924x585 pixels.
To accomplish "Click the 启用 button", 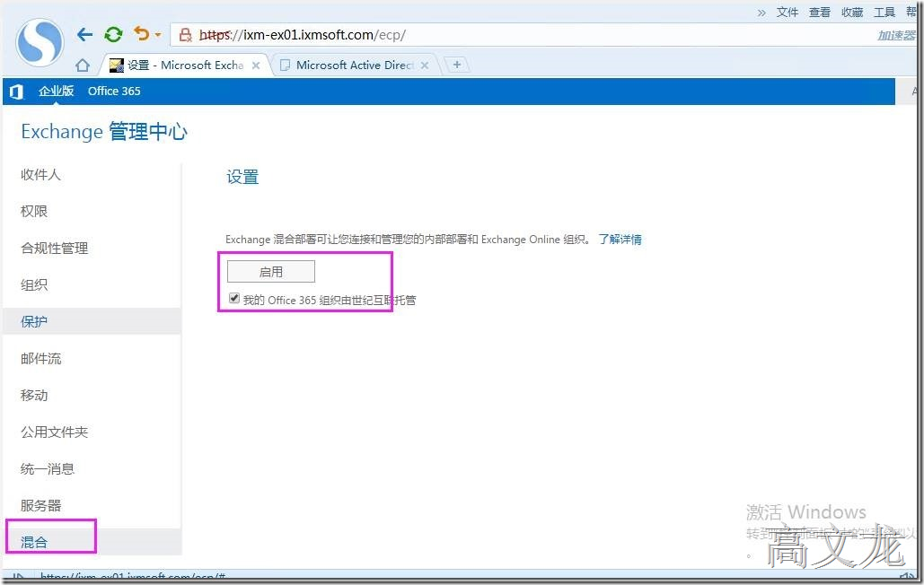I will click(x=271, y=272).
